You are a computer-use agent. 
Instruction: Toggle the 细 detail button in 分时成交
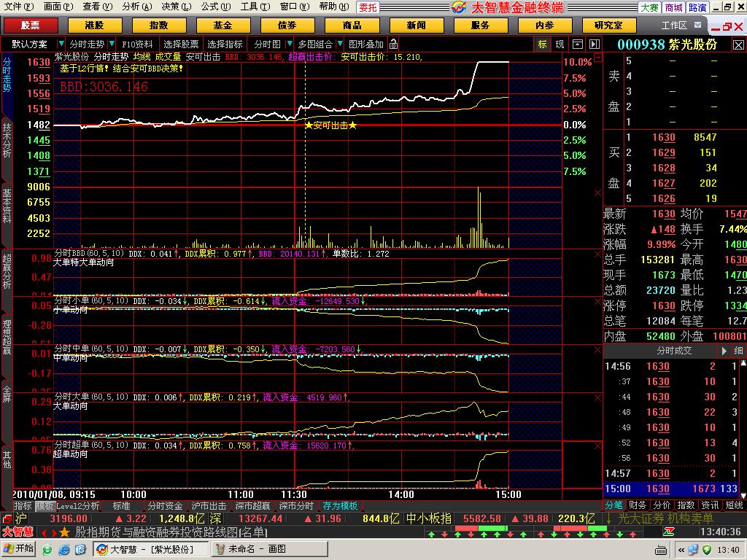point(738,351)
